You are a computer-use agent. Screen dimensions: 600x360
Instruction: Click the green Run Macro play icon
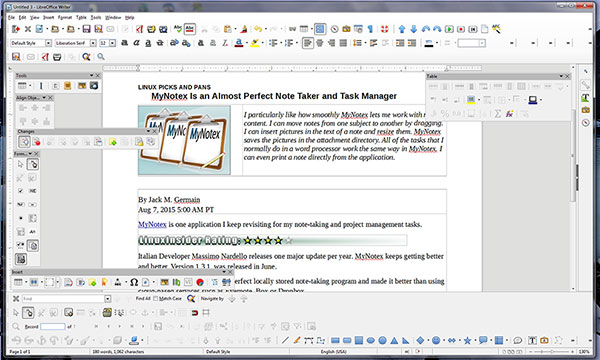click(449, 29)
